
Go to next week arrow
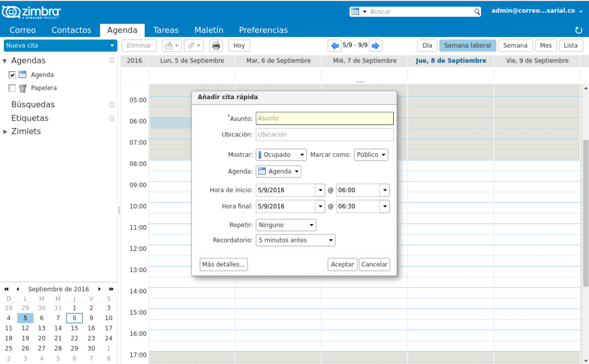[376, 45]
